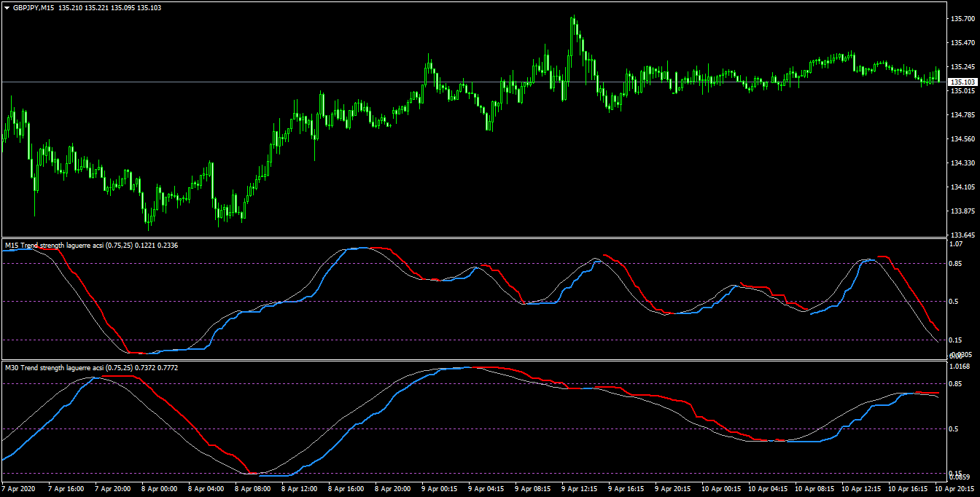Click the 1.0168 scale value of M30 indicator
This screenshot has height=497, width=980.
pyautogui.click(x=960, y=367)
